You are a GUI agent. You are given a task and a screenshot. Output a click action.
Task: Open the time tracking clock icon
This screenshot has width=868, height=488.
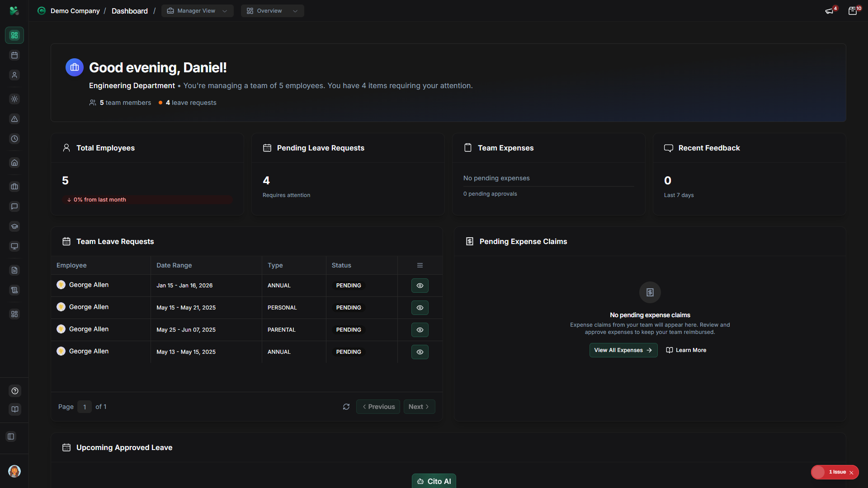(14, 139)
